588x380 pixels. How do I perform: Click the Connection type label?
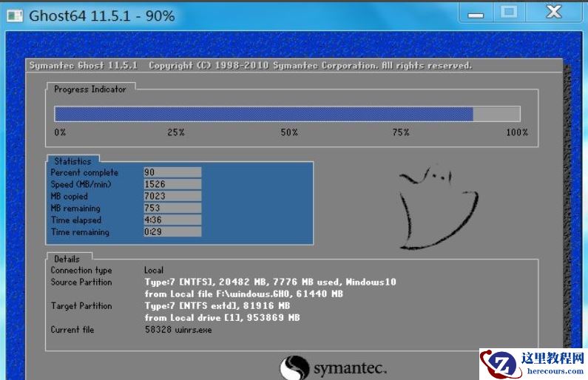tap(81, 270)
